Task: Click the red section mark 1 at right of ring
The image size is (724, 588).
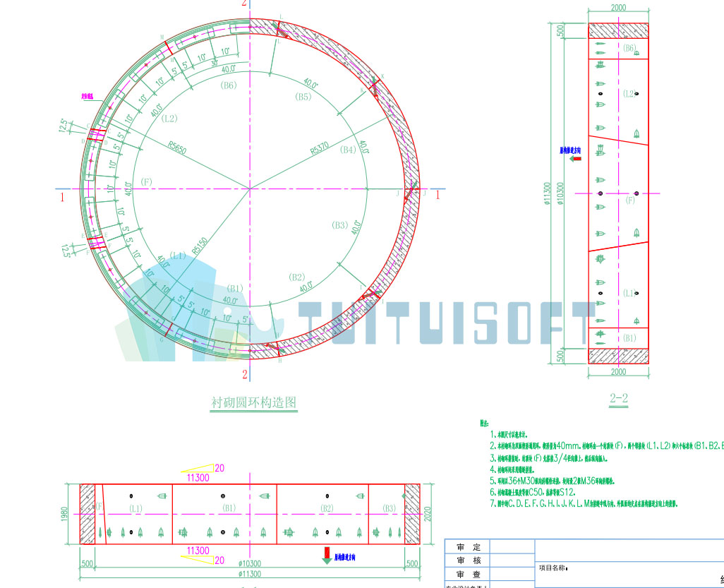Action: point(438,195)
